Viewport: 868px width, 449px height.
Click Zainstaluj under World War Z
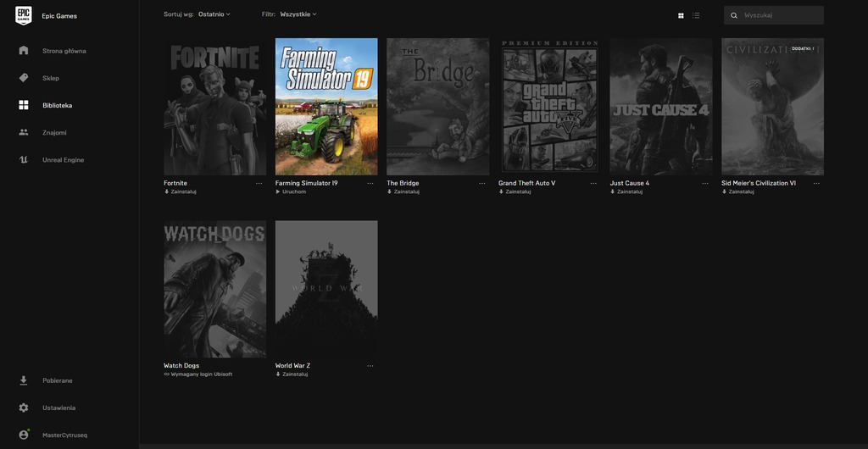click(292, 374)
